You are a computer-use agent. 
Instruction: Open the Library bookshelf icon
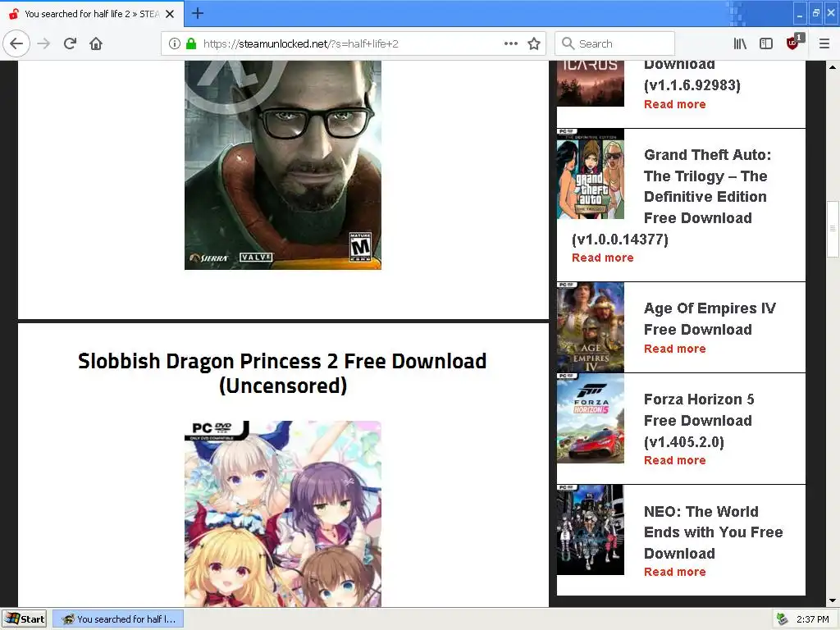tap(740, 43)
